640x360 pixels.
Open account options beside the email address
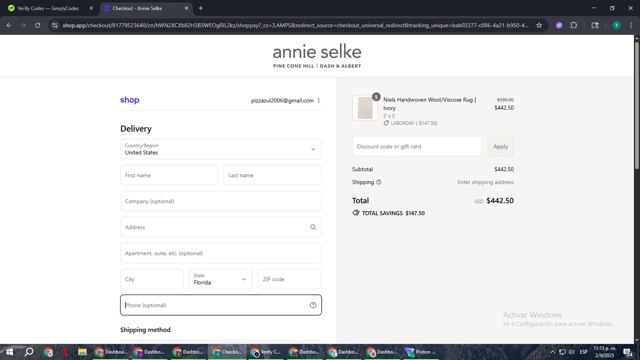click(x=319, y=100)
